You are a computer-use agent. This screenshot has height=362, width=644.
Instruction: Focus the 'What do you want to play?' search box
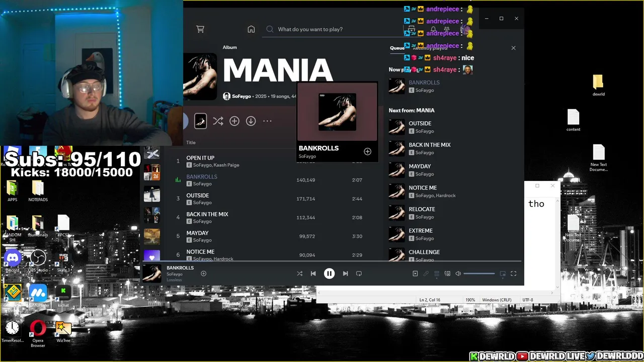(x=332, y=29)
